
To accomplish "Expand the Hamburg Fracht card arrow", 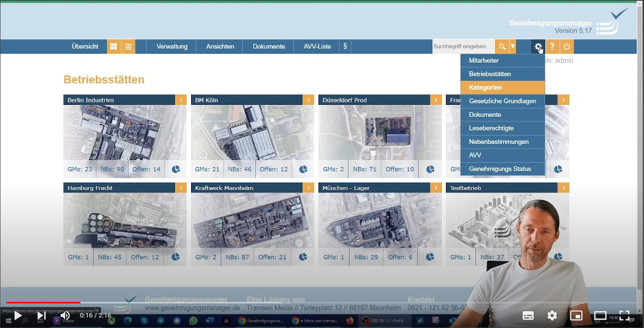I will (181, 188).
